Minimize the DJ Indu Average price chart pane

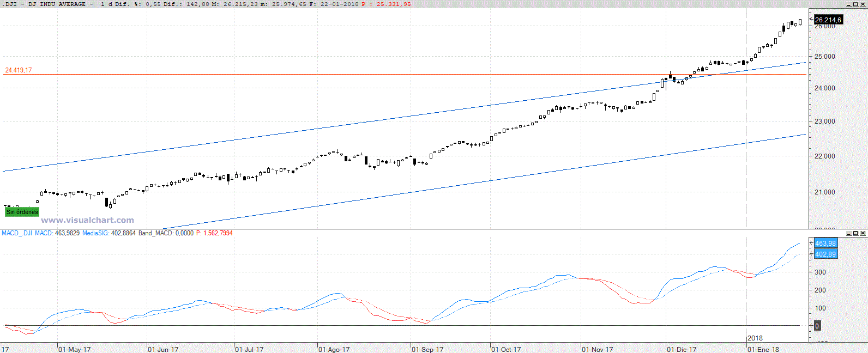pyautogui.click(x=849, y=4)
